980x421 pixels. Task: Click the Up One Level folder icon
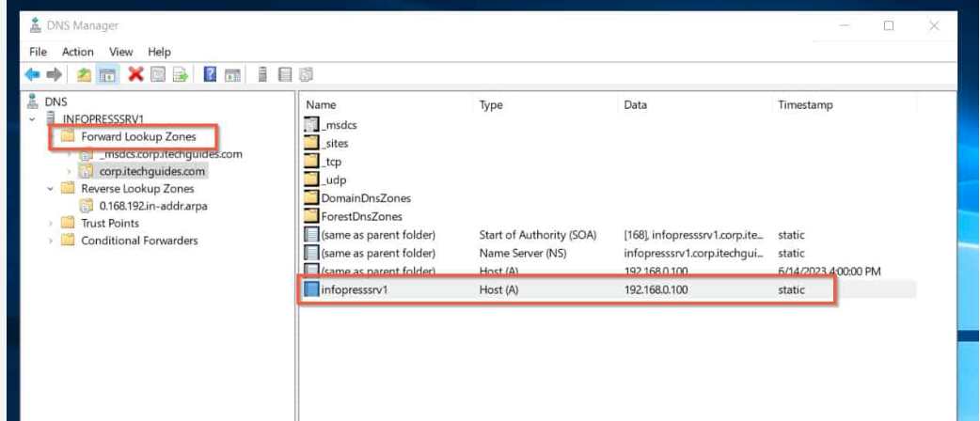pos(84,74)
